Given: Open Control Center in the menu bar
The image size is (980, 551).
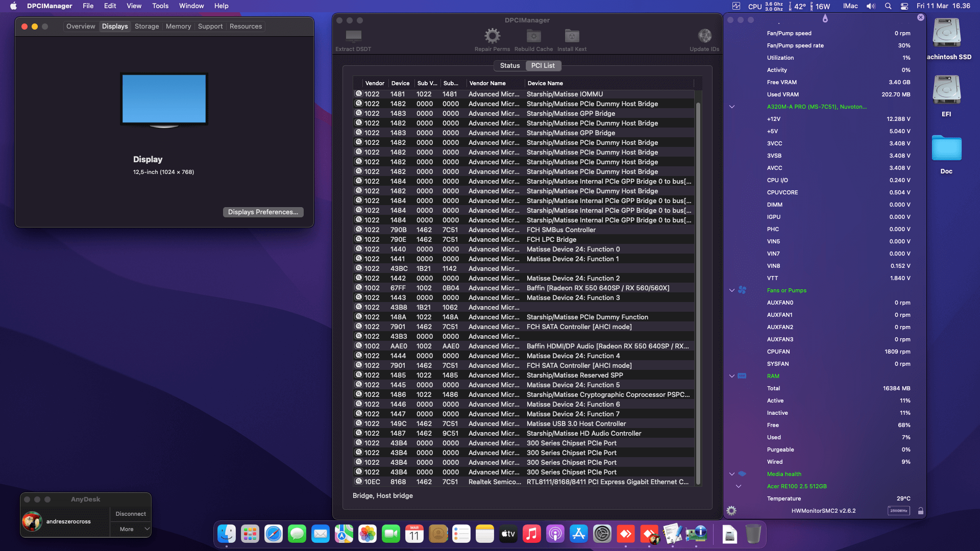Looking at the screenshot, I should [904, 6].
